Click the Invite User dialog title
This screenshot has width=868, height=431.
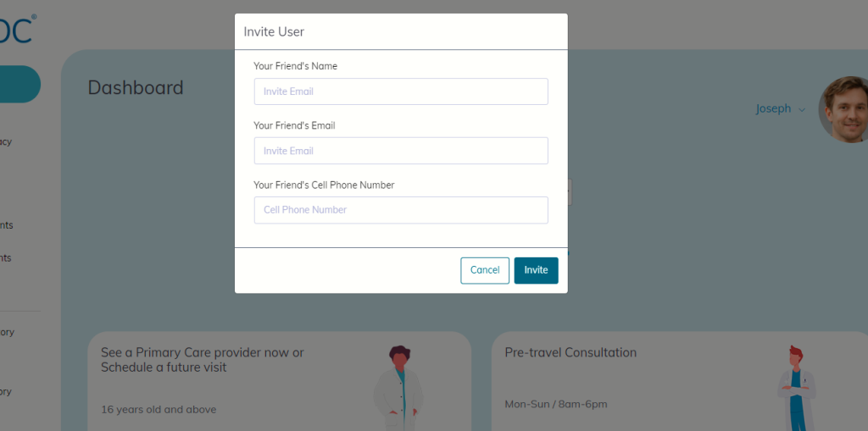coord(274,32)
